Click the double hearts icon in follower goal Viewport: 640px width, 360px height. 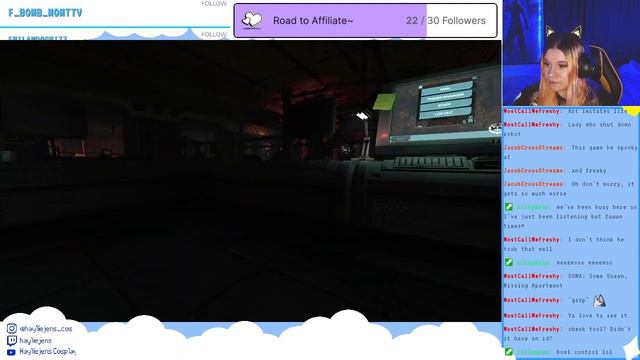click(x=252, y=20)
